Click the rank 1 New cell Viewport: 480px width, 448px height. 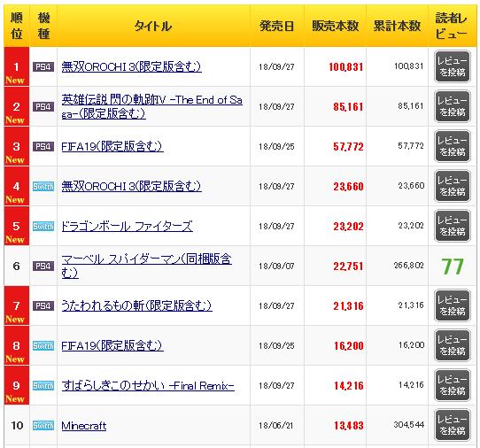[x=17, y=66]
